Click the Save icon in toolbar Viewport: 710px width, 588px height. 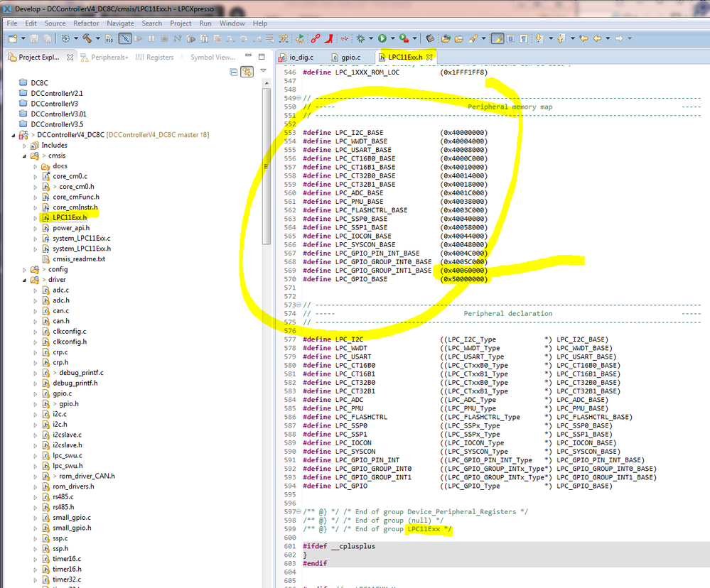[34, 38]
